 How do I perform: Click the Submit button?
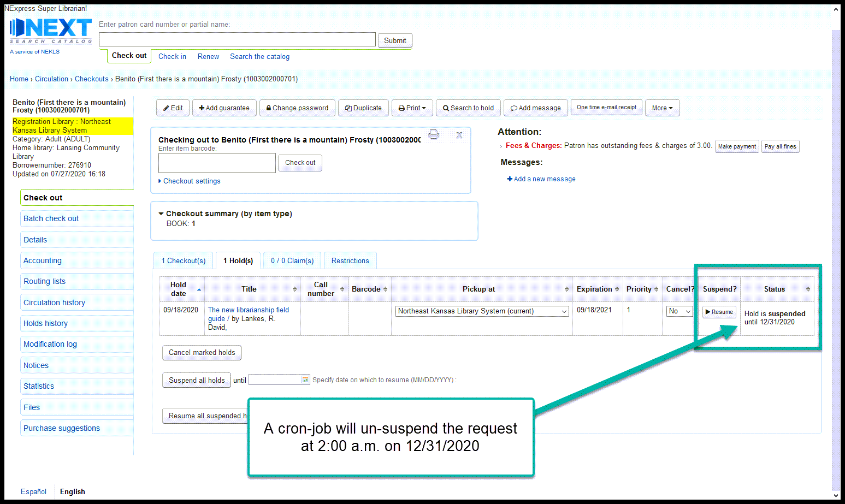tap(395, 40)
